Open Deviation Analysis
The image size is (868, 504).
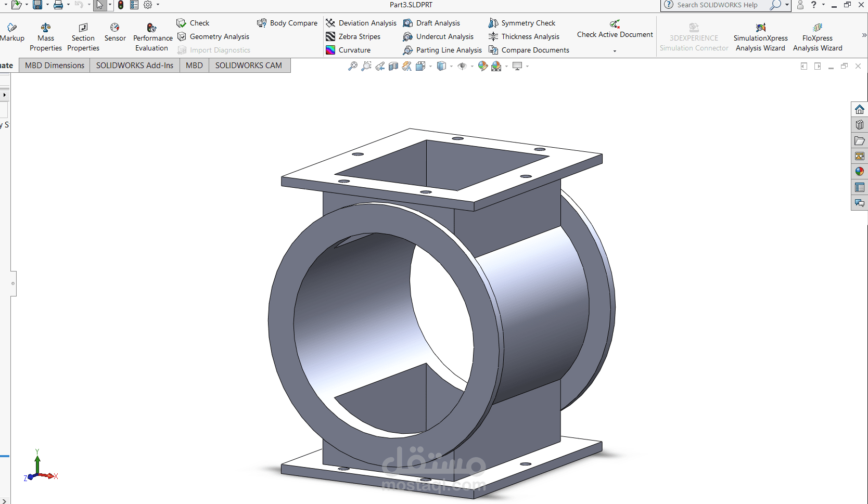click(x=361, y=23)
